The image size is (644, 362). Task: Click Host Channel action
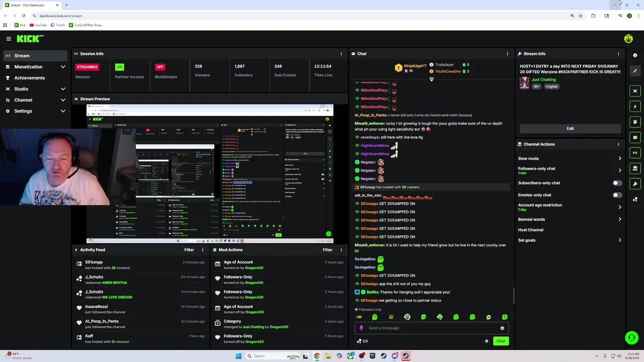tap(531, 230)
